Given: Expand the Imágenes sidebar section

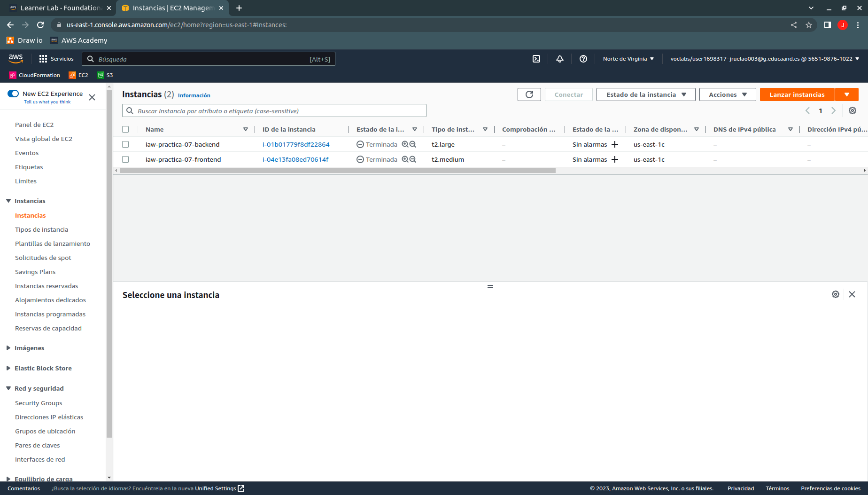Looking at the screenshot, I should point(29,348).
